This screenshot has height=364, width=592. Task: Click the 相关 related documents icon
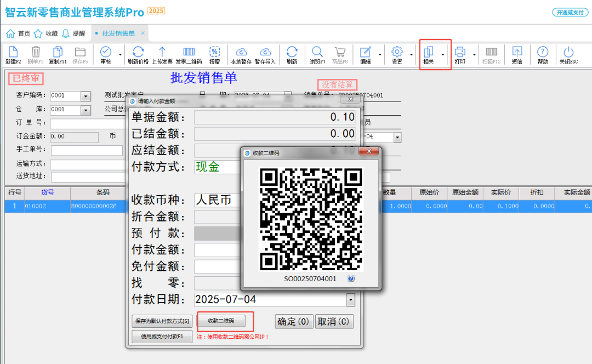click(x=429, y=52)
